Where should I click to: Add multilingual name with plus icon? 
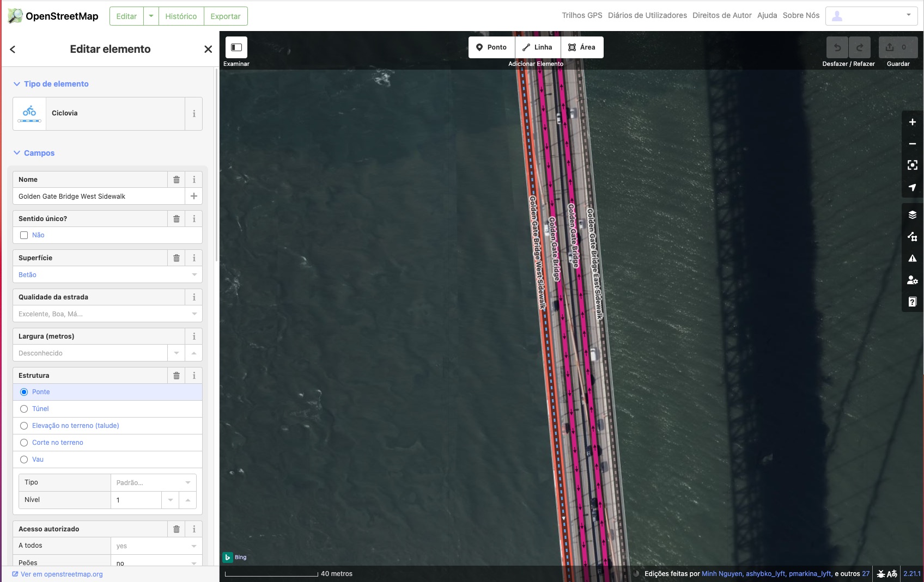pos(194,196)
